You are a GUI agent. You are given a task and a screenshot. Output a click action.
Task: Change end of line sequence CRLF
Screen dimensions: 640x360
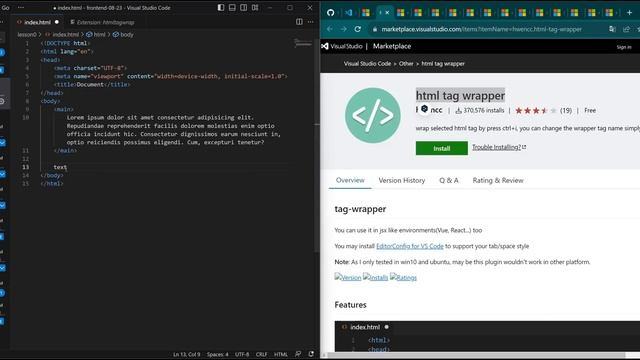tap(261, 354)
